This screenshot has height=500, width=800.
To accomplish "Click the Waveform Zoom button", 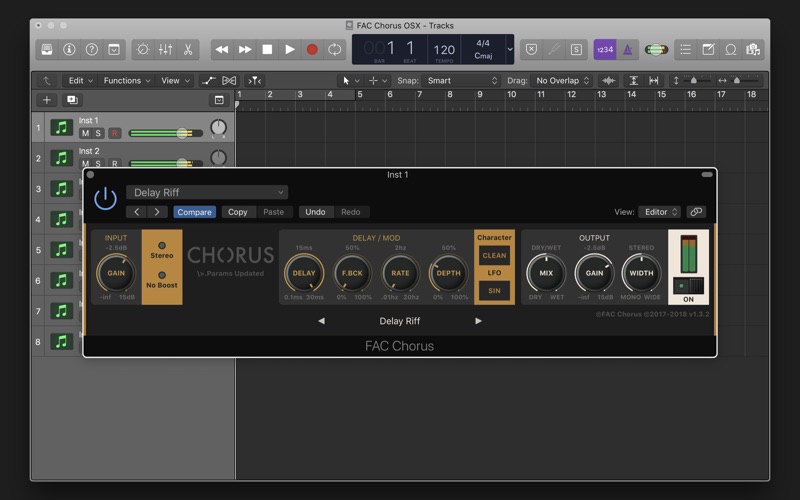I will click(x=608, y=81).
